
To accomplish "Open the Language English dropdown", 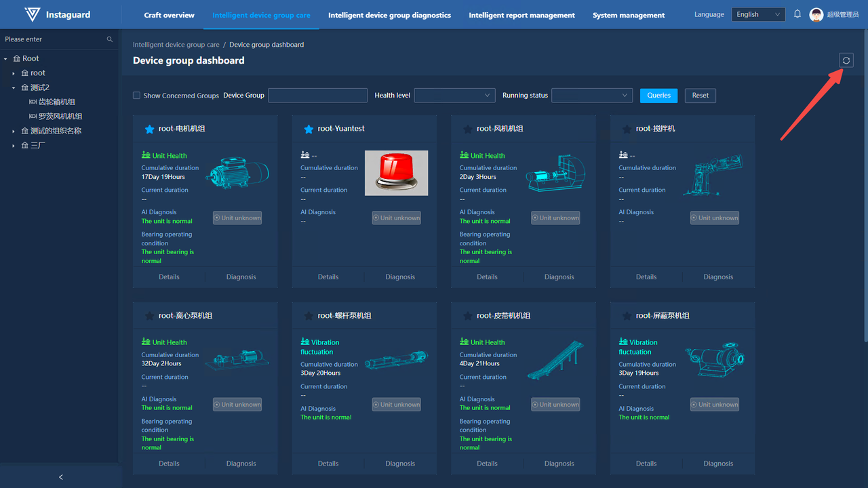I will [x=757, y=15].
